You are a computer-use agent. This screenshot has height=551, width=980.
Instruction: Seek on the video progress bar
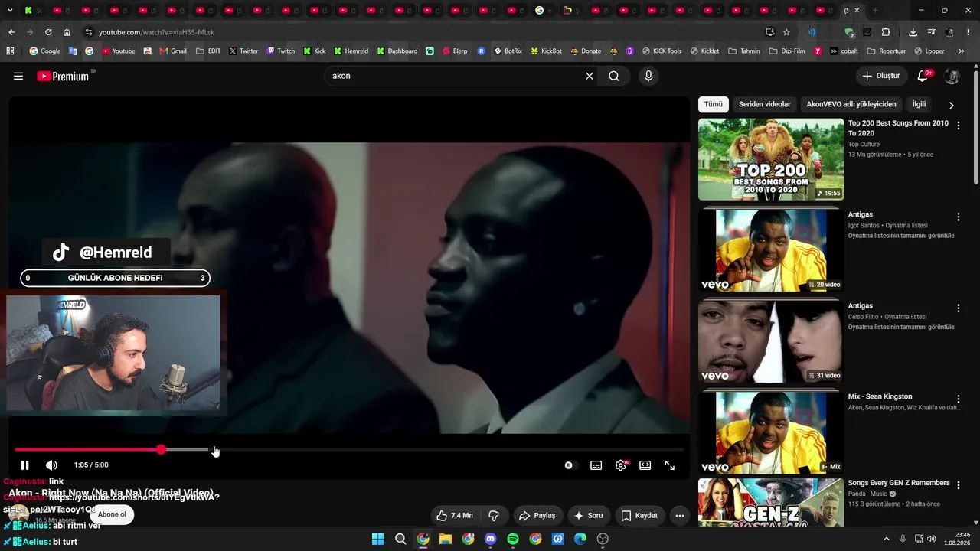349,449
